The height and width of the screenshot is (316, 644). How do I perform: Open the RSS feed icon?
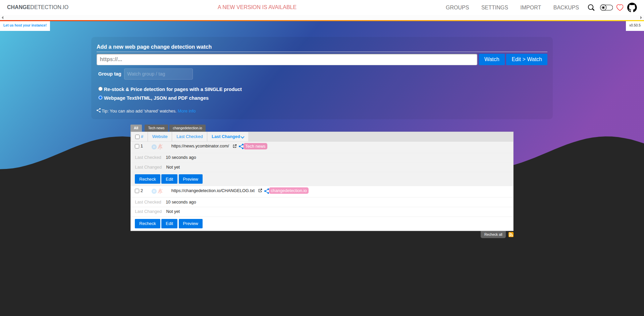coord(511,235)
